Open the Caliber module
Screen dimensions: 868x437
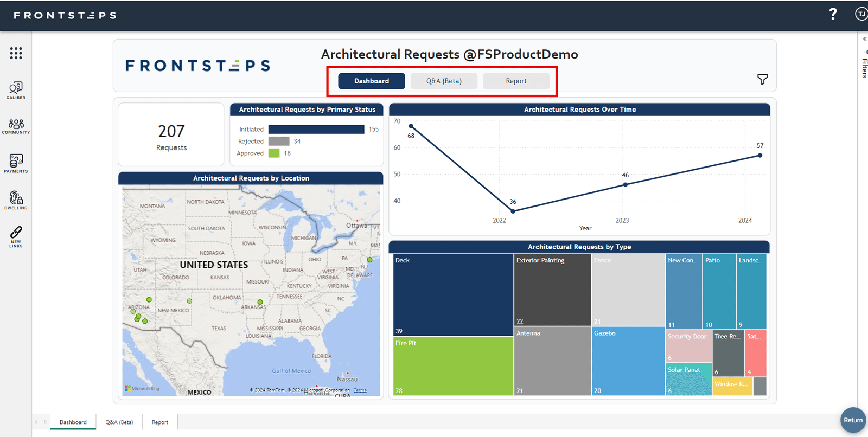point(16,90)
